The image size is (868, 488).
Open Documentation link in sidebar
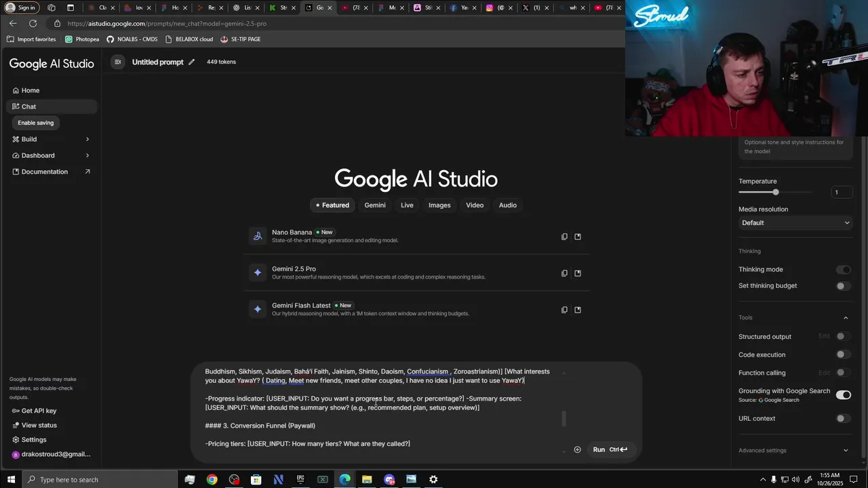[52, 171]
